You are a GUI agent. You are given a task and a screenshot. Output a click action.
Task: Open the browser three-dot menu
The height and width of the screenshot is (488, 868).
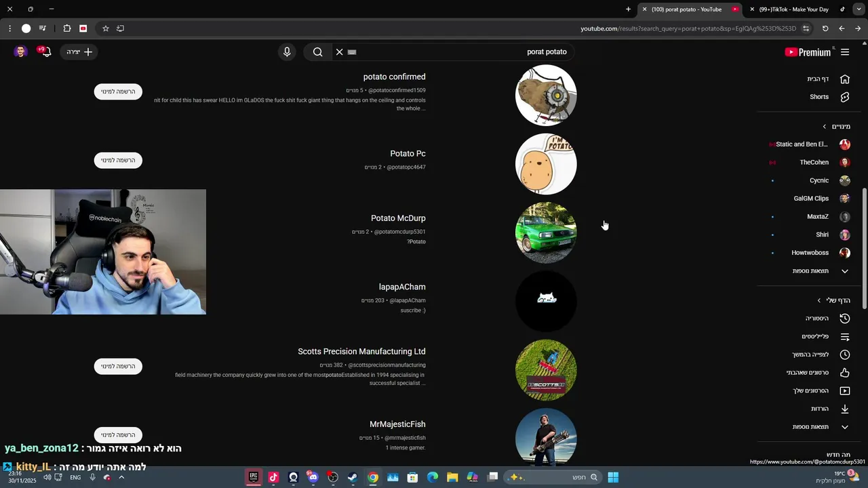[x=9, y=28]
